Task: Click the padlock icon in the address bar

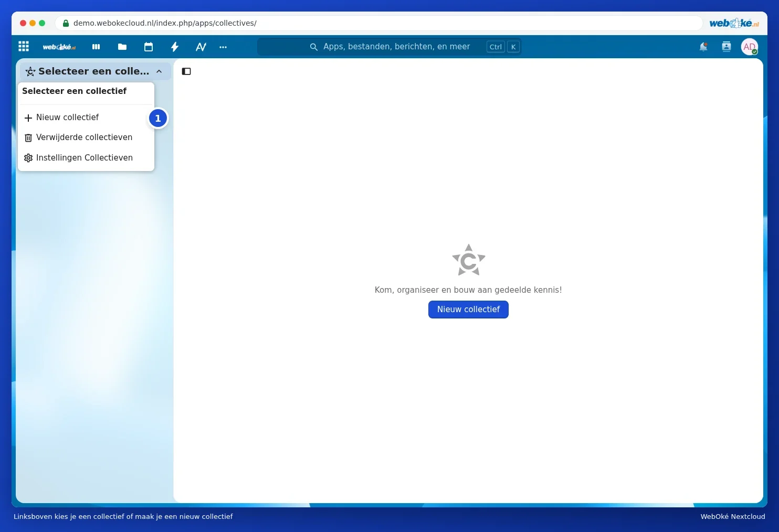Action: [x=66, y=23]
